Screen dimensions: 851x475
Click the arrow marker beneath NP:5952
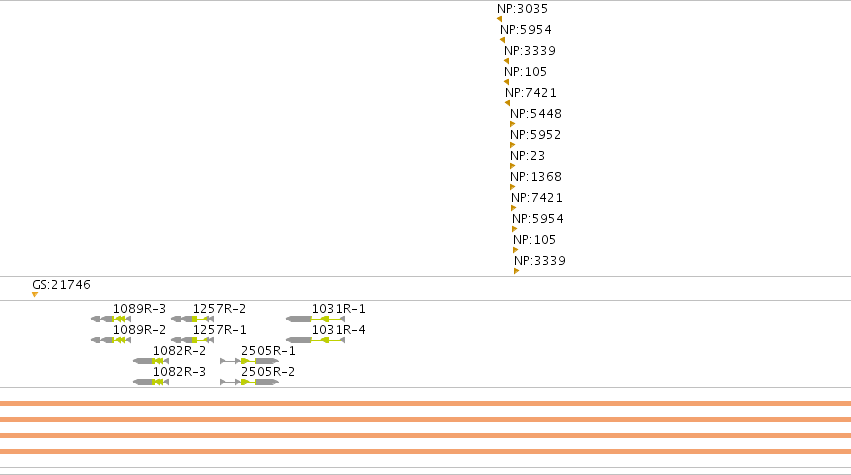512,145
